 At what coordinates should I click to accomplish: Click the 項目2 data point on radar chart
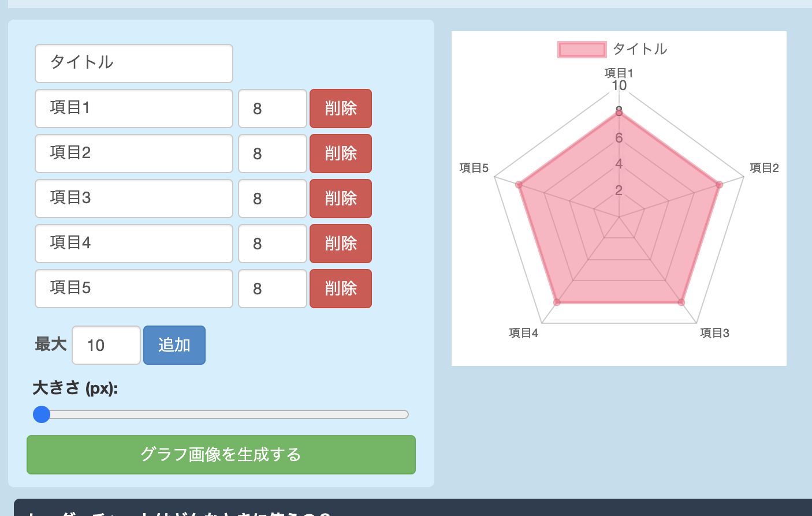coord(719,185)
